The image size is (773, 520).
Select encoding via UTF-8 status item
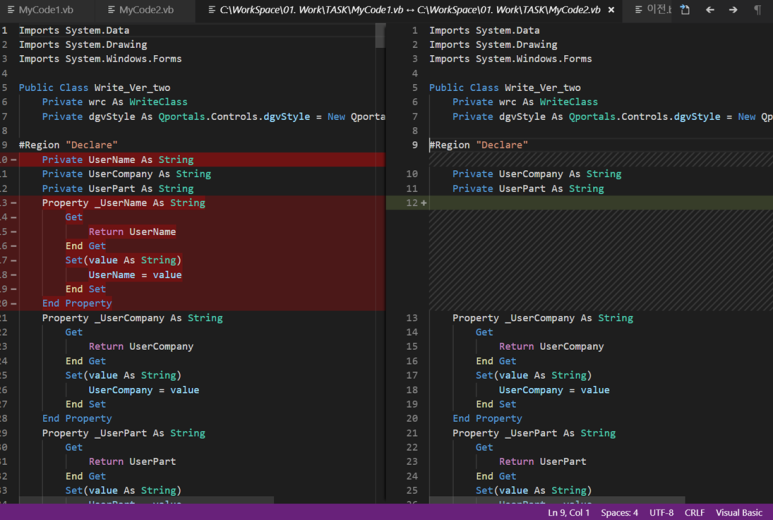(x=661, y=513)
